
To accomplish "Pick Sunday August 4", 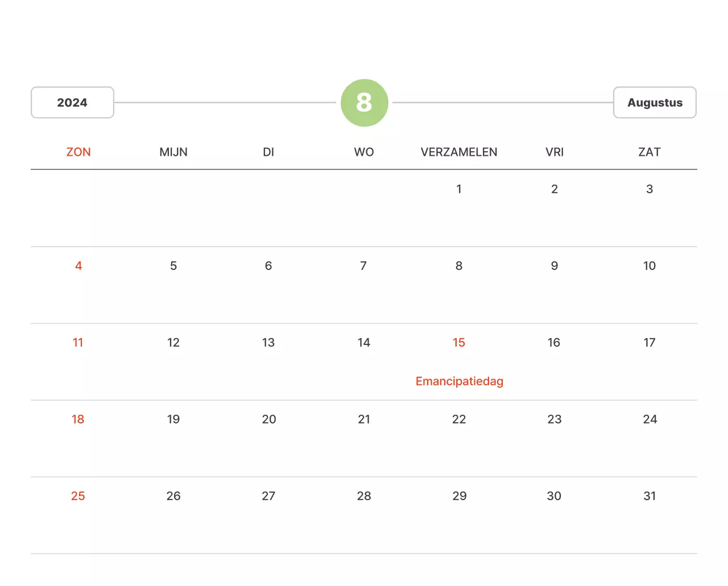I will pos(78,266).
